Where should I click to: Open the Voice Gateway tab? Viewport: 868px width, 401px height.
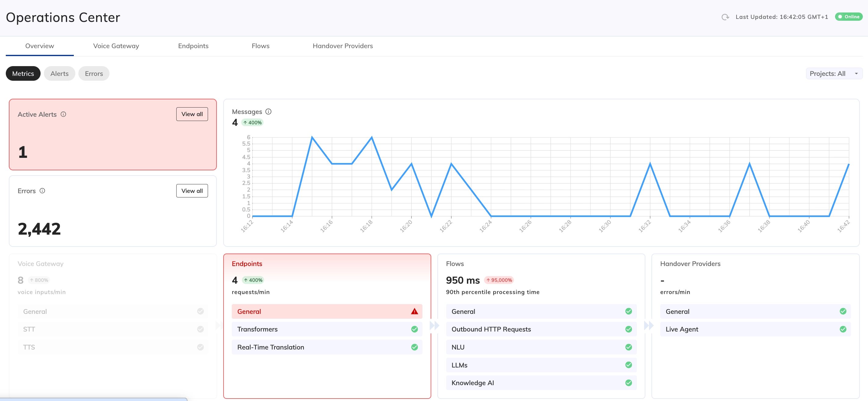[116, 46]
